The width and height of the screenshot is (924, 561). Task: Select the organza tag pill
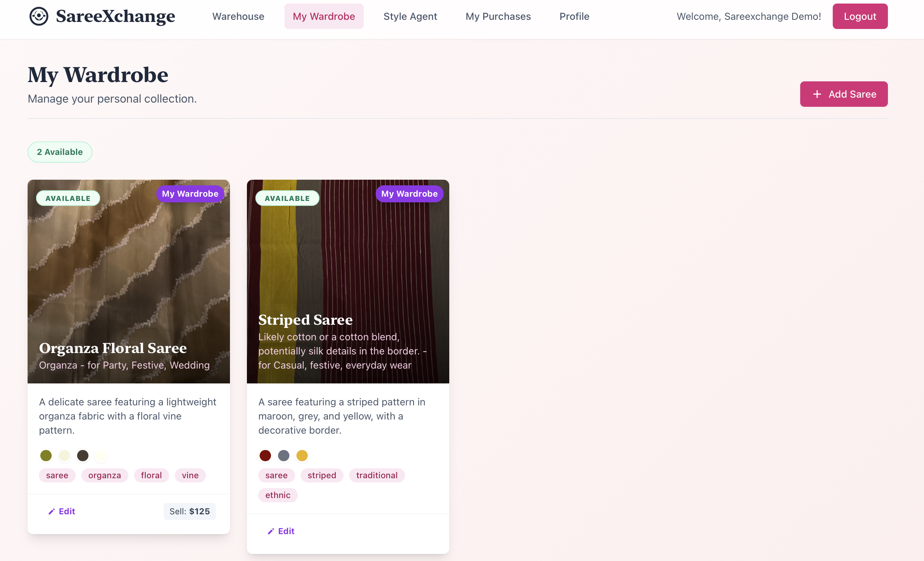105,475
